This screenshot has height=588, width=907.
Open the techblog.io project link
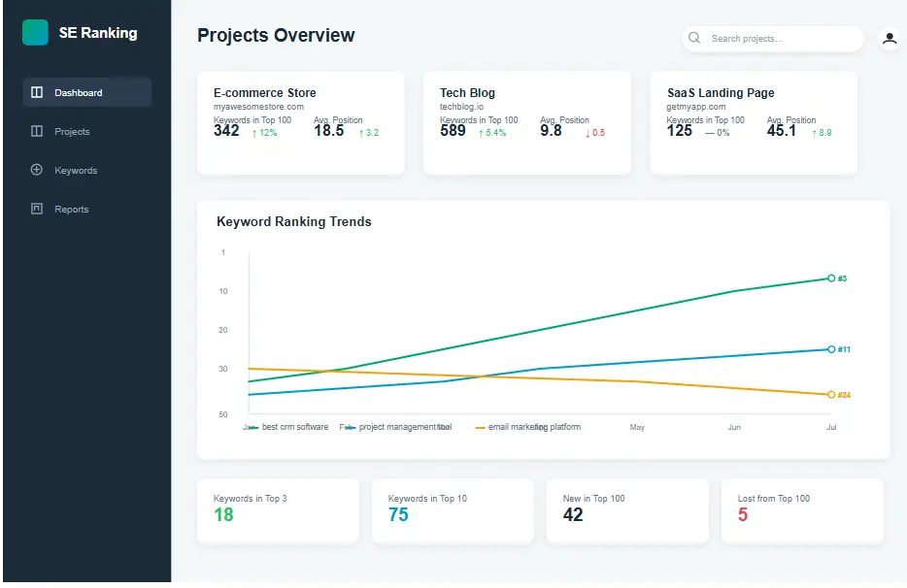click(x=460, y=107)
